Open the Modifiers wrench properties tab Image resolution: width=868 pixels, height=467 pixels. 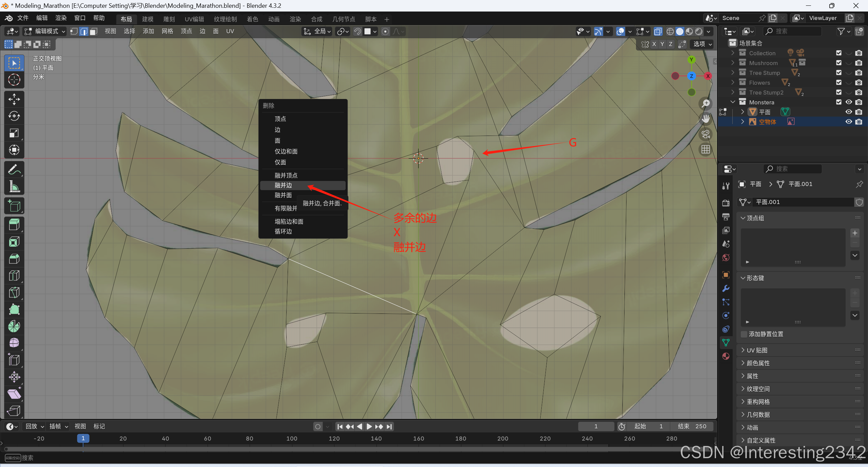click(726, 288)
